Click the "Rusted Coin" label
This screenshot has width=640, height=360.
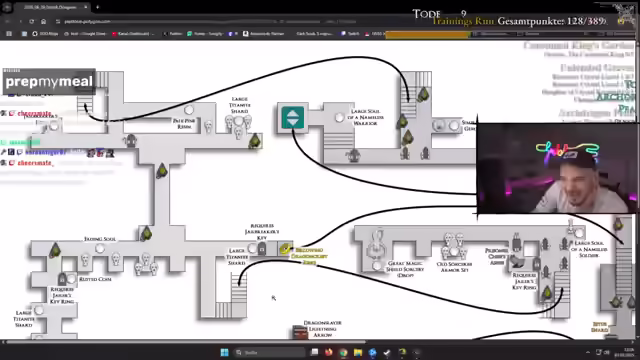pos(95,279)
